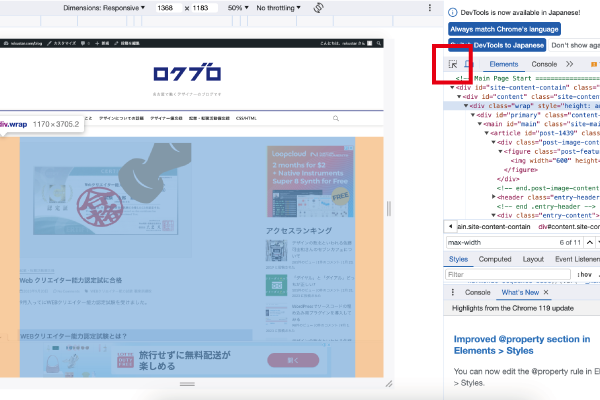The image size is (600, 400).
Task: Collapse the div#primary node
Action: point(473,115)
